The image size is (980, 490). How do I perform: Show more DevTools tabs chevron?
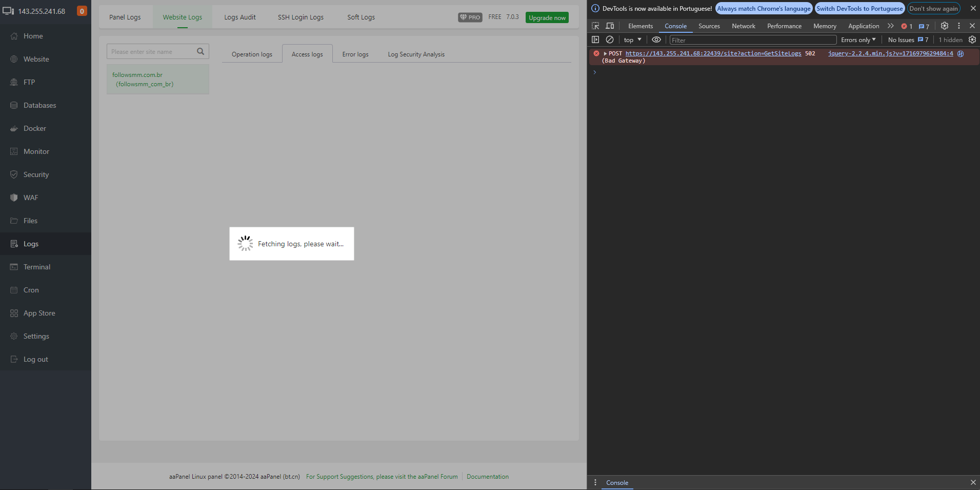tap(891, 26)
